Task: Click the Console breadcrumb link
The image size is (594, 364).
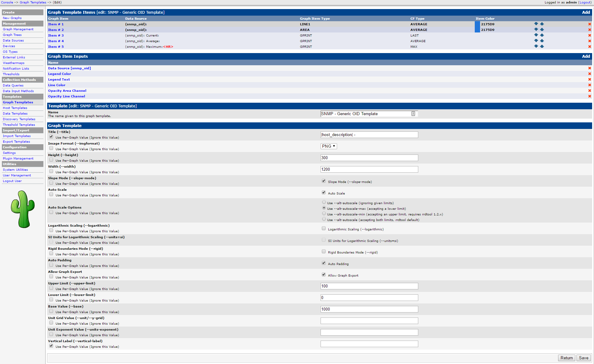Action: pos(7,2)
